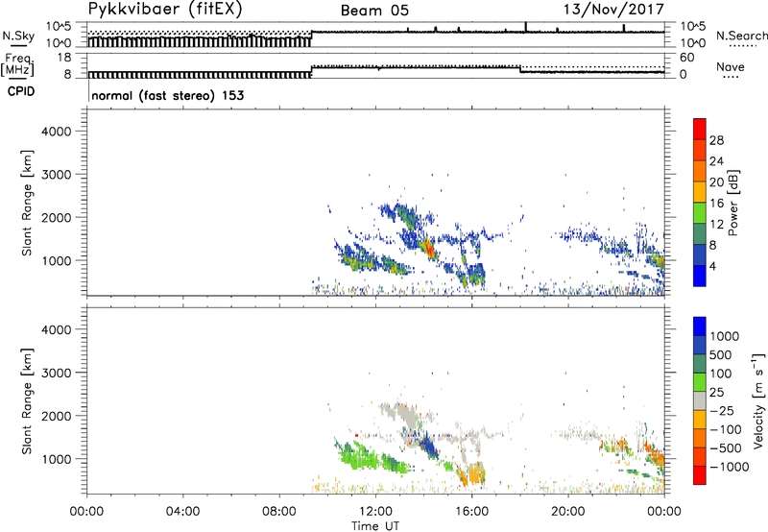Image resolution: width=768 pixels, height=532 pixels.
Task: Click the blue top of Velocity colorbar
Action: pos(700,326)
